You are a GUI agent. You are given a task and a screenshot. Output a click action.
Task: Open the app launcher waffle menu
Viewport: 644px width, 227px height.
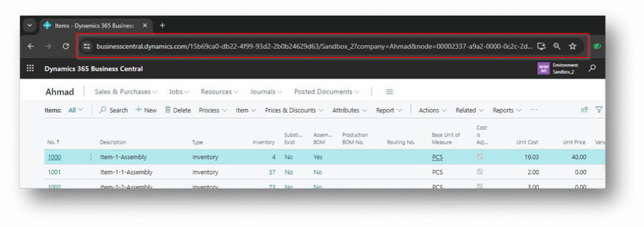click(x=30, y=69)
